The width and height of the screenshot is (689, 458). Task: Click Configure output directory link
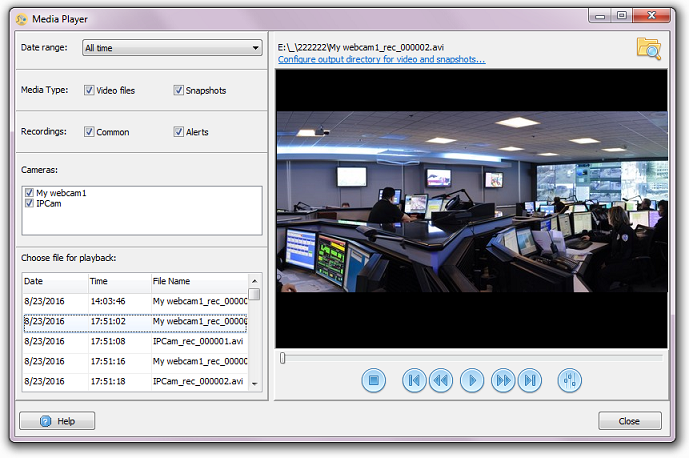click(381, 59)
